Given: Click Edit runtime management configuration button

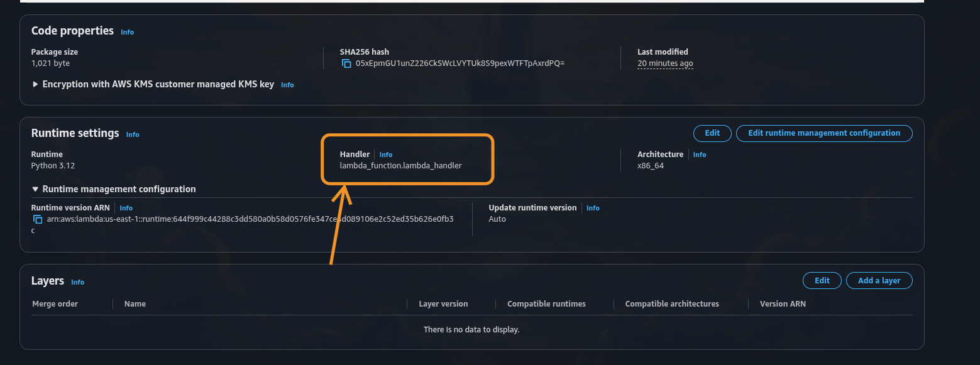Looking at the screenshot, I should tap(823, 133).
